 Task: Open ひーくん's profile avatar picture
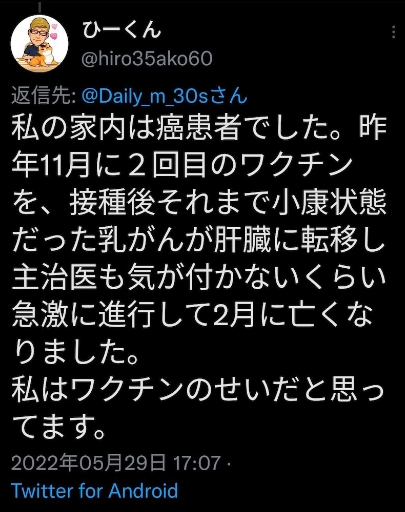click(39, 44)
